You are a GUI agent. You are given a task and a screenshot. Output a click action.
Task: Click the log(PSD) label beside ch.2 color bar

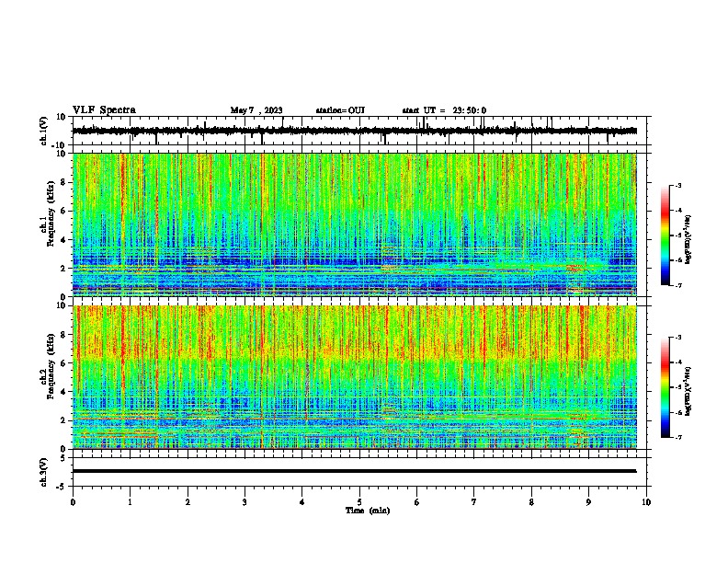point(688,391)
